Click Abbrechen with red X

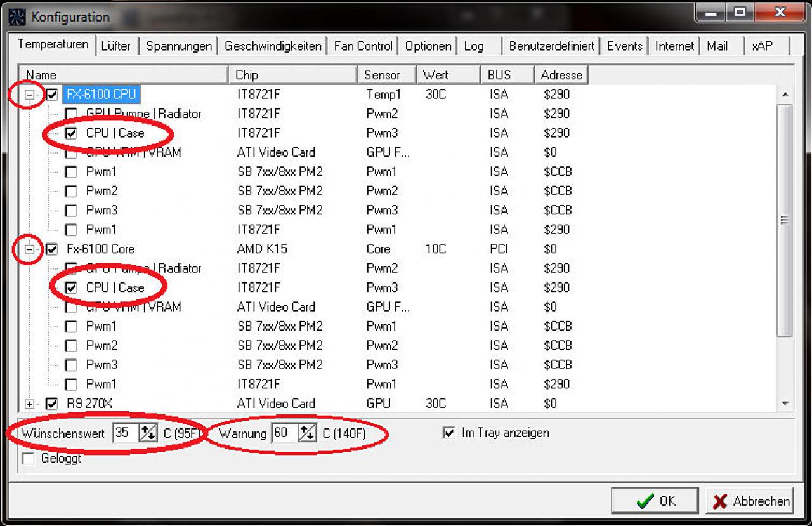[749, 501]
